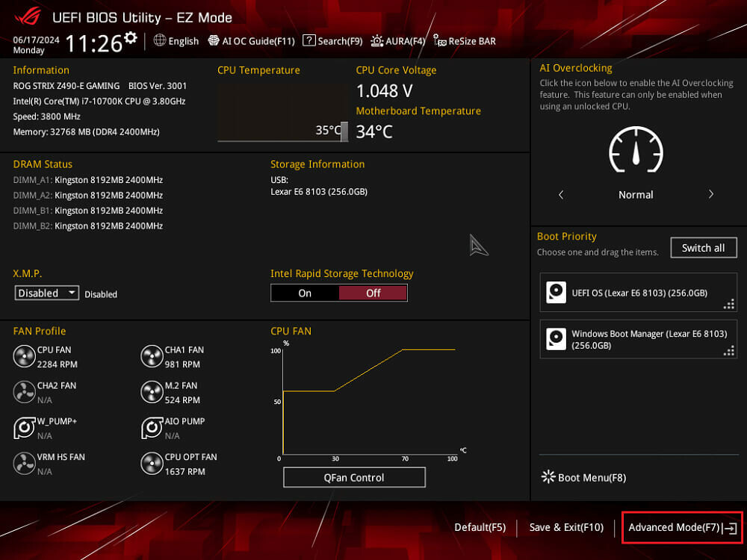Select next AI Overclocking mode arrow

pyautogui.click(x=711, y=194)
